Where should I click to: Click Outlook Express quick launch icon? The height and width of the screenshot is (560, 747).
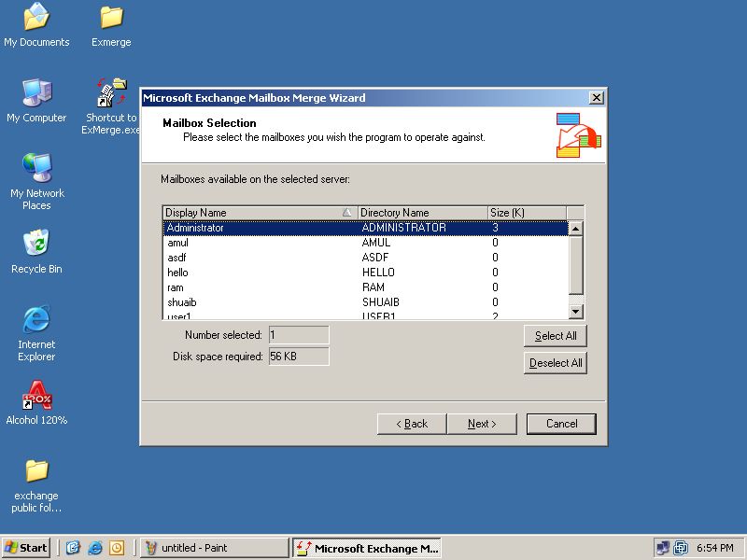(x=73, y=548)
